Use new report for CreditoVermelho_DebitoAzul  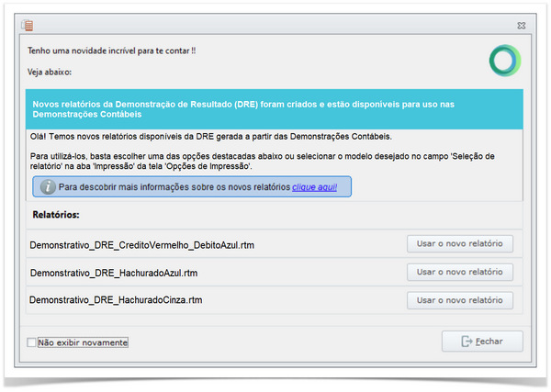point(459,244)
